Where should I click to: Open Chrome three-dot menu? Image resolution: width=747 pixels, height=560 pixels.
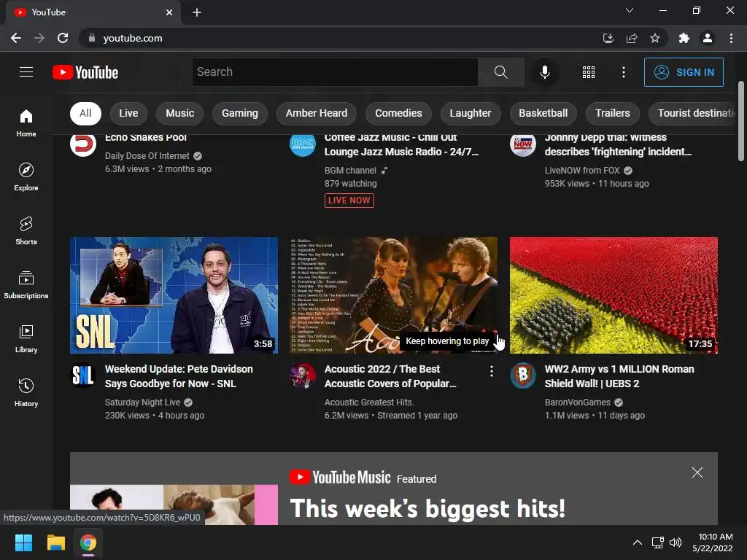[731, 38]
